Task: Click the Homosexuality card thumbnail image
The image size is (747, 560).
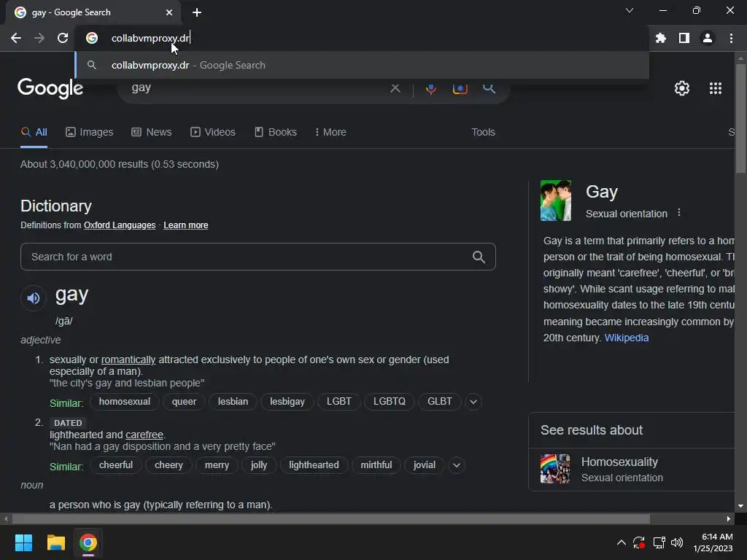Action: pyautogui.click(x=555, y=469)
